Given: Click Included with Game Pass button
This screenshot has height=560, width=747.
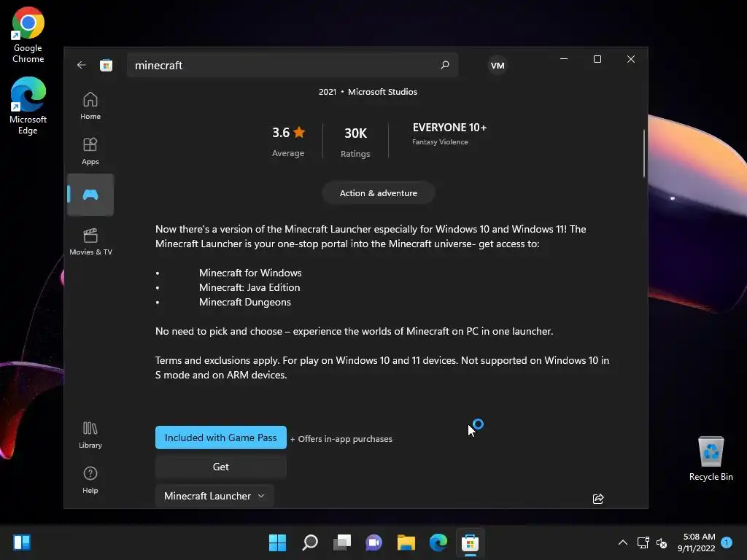Looking at the screenshot, I should tap(220, 437).
